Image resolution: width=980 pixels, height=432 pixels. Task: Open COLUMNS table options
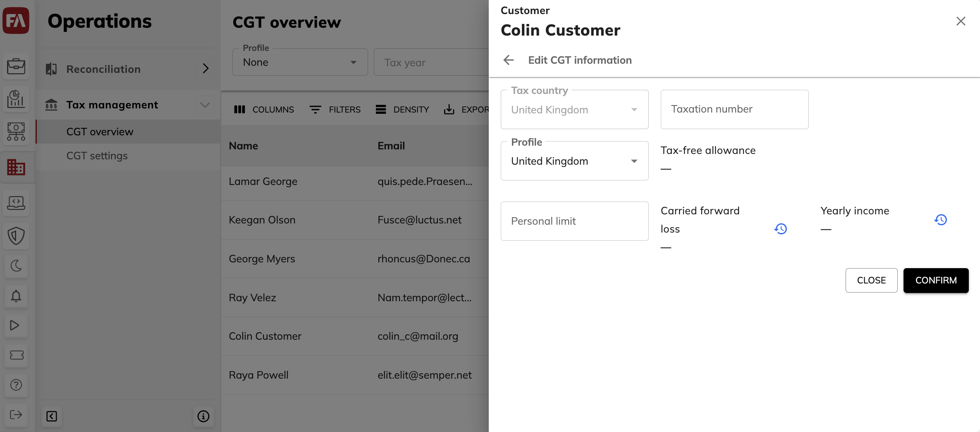click(x=264, y=110)
